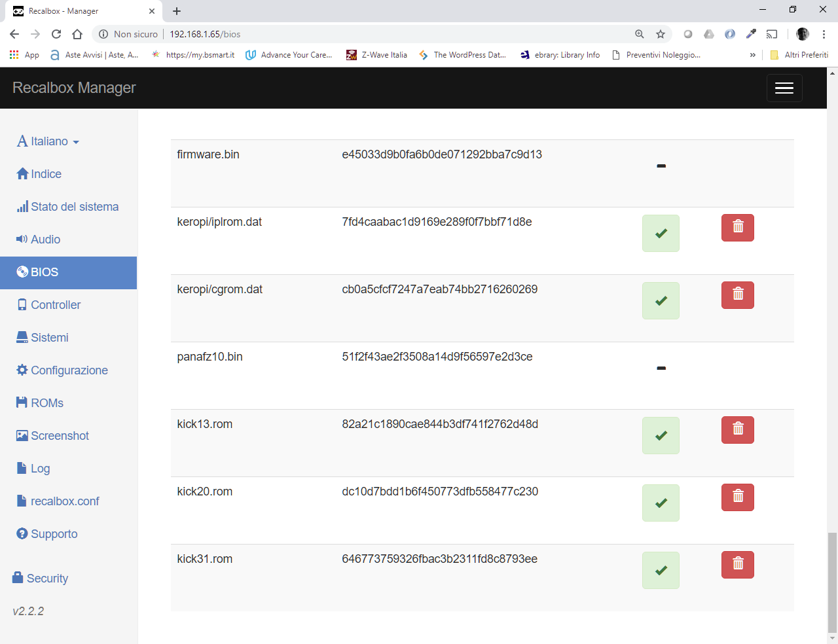
Task: Open Stato del sistema page
Action: (x=68, y=207)
